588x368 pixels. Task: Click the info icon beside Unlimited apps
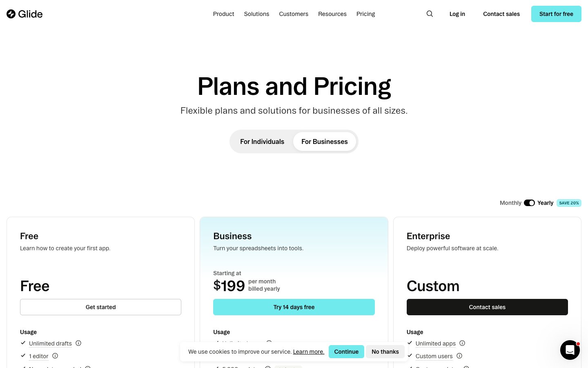point(462,343)
